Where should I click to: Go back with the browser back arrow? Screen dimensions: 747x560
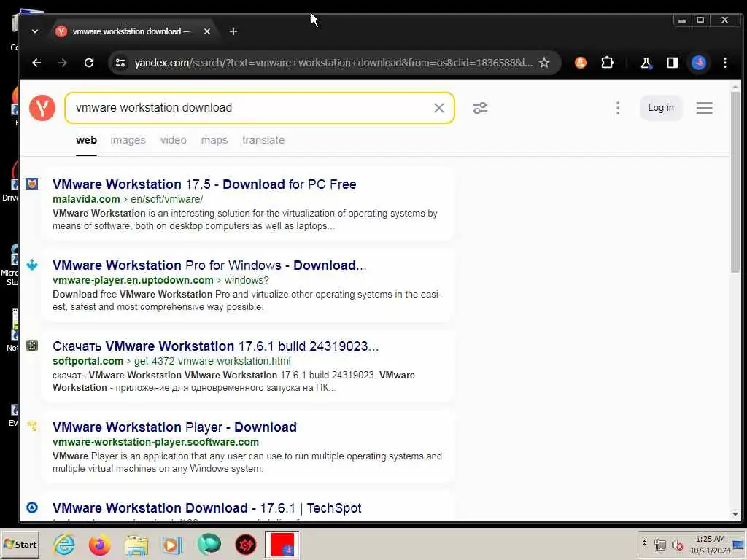pos(36,63)
